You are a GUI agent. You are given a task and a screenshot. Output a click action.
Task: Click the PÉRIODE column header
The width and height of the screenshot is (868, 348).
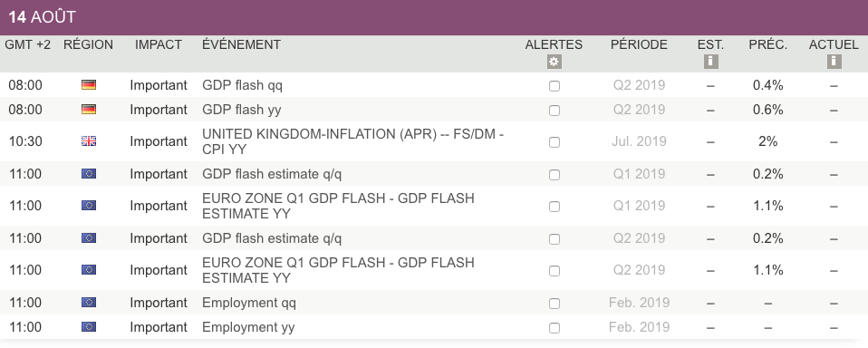639,44
